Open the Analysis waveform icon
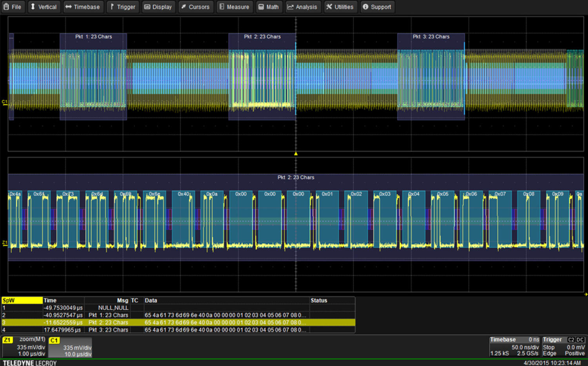Screen dimensions: 588x366 tap(290, 7)
